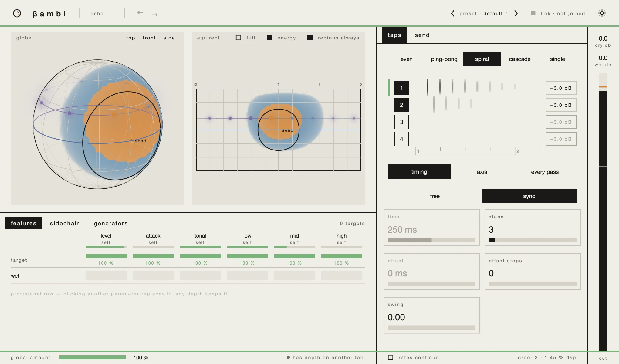This screenshot has height=364, width=619.
Task: Click the echo mode label
Action: click(x=97, y=13)
